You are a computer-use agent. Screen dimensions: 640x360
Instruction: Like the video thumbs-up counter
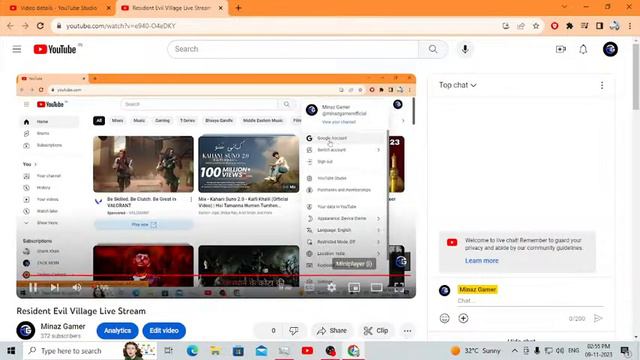point(269,331)
